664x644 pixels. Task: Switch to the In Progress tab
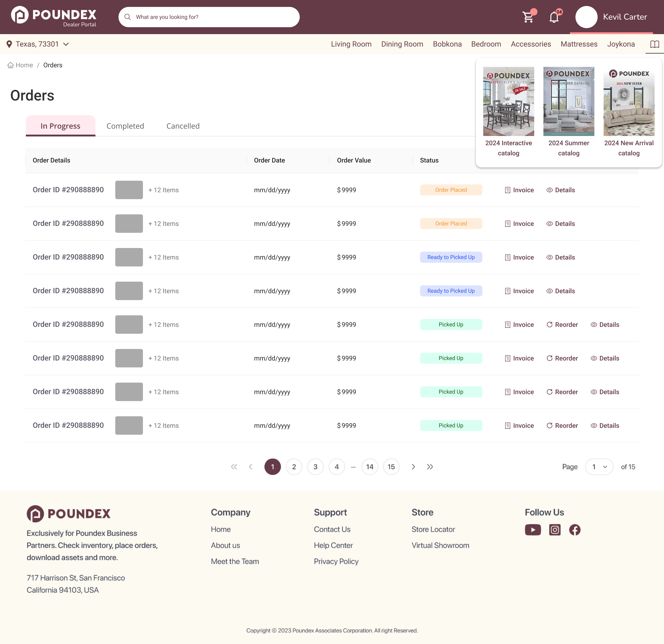[60, 126]
